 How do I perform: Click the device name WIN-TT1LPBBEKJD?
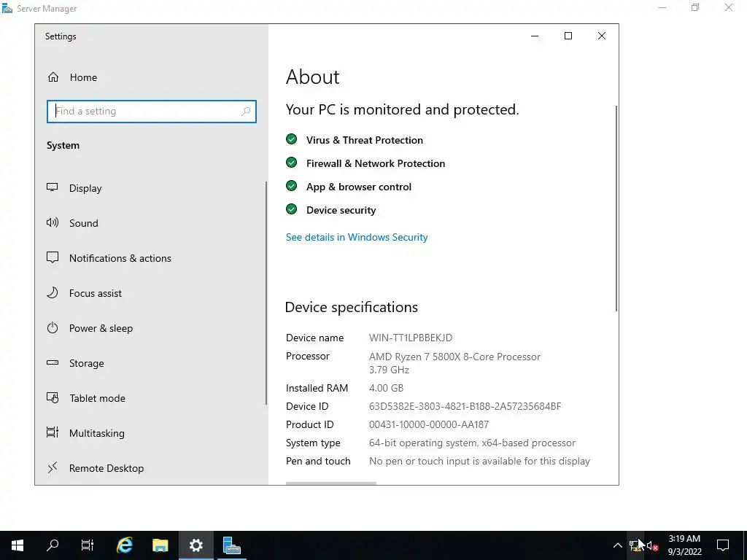pyautogui.click(x=411, y=338)
